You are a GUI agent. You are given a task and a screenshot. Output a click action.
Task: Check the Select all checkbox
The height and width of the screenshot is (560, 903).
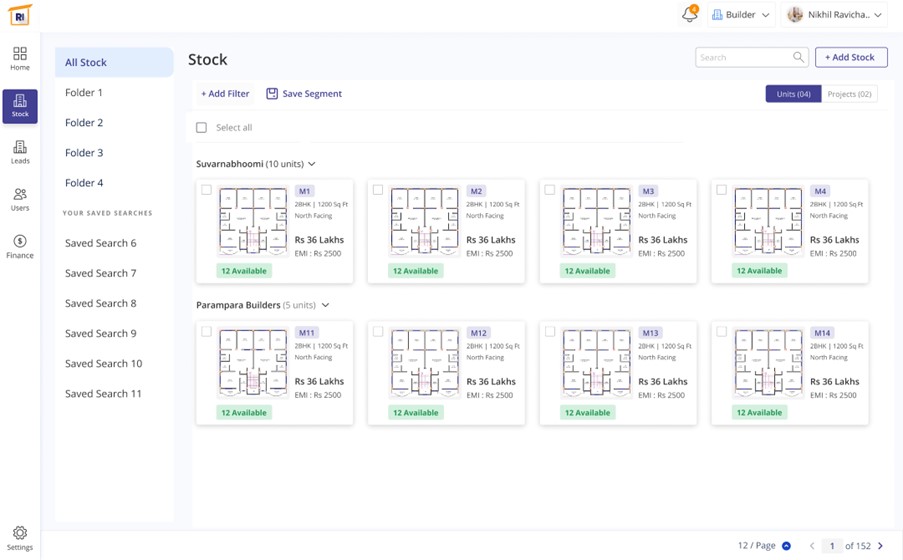pyautogui.click(x=202, y=128)
